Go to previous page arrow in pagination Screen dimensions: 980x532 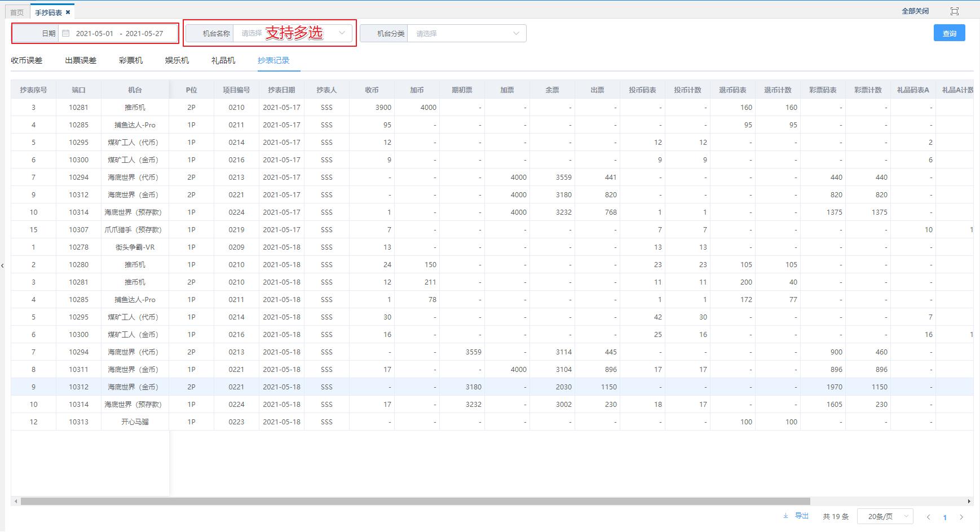pos(928,517)
